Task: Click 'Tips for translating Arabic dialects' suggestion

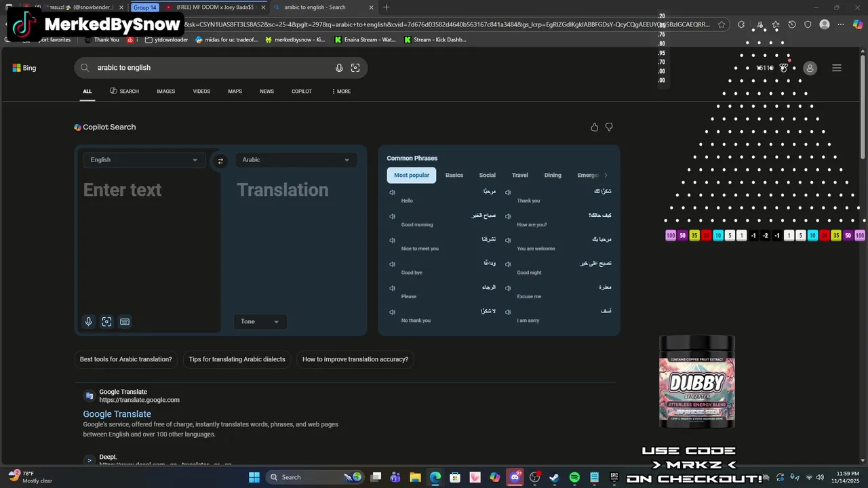Action: point(237,359)
